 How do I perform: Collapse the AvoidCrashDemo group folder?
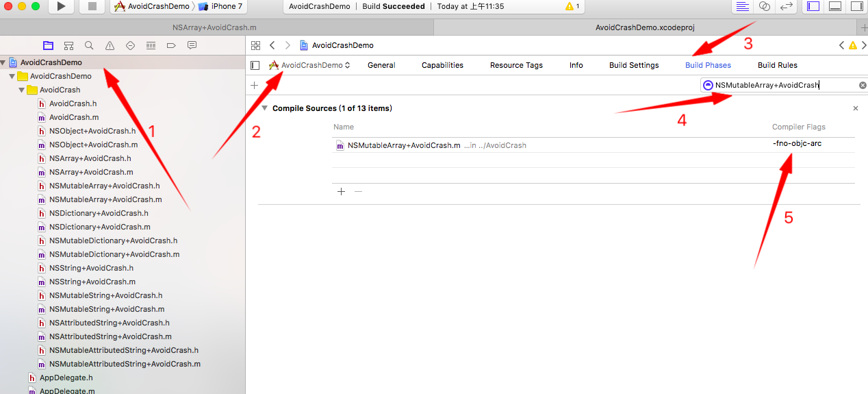click(x=12, y=76)
